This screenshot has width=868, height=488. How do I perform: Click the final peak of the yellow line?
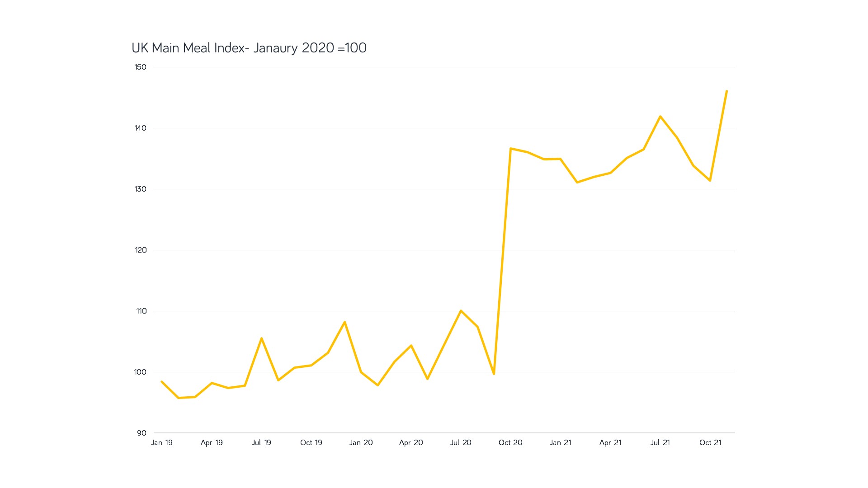pos(726,91)
